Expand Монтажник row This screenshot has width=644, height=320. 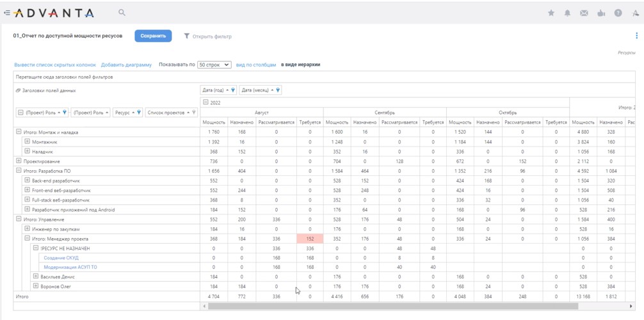(x=27, y=141)
